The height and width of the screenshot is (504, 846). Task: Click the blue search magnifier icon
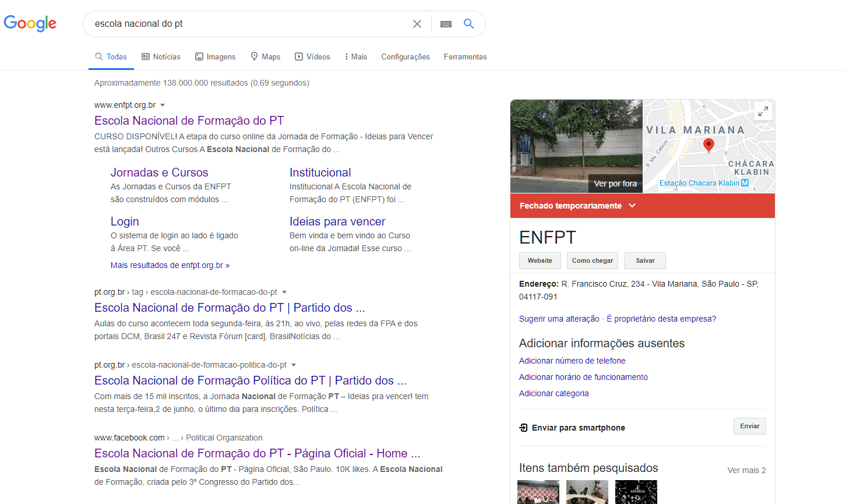click(x=468, y=24)
